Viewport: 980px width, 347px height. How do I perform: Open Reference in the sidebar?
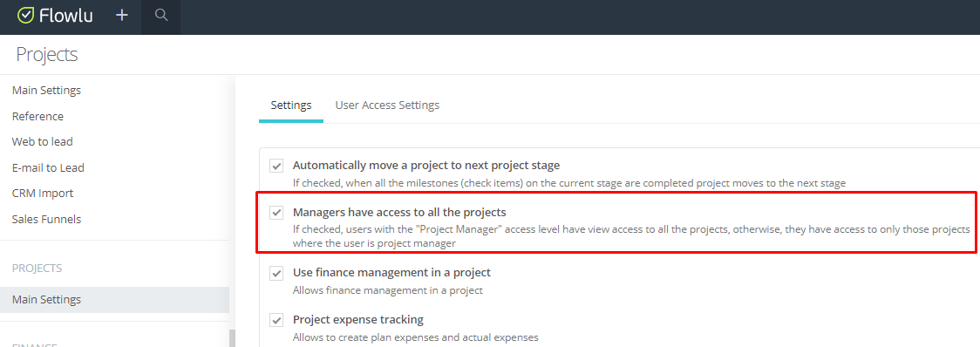click(x=37, y=116)
